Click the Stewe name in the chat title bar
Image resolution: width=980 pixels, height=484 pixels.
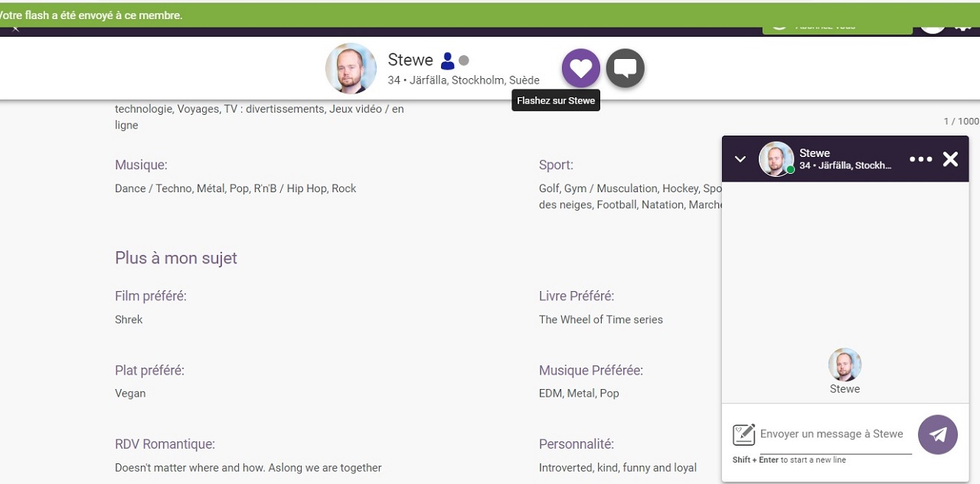815,153
